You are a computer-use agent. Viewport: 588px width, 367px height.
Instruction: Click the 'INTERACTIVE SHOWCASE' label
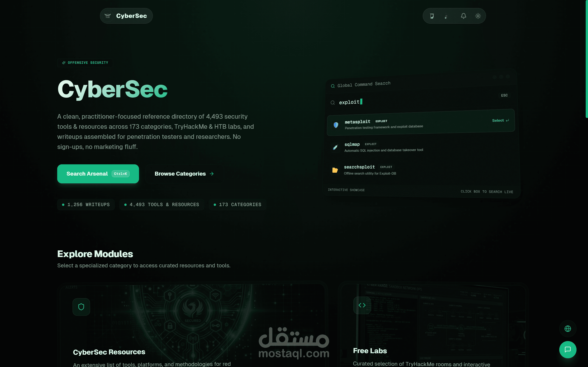click(346, 190)
